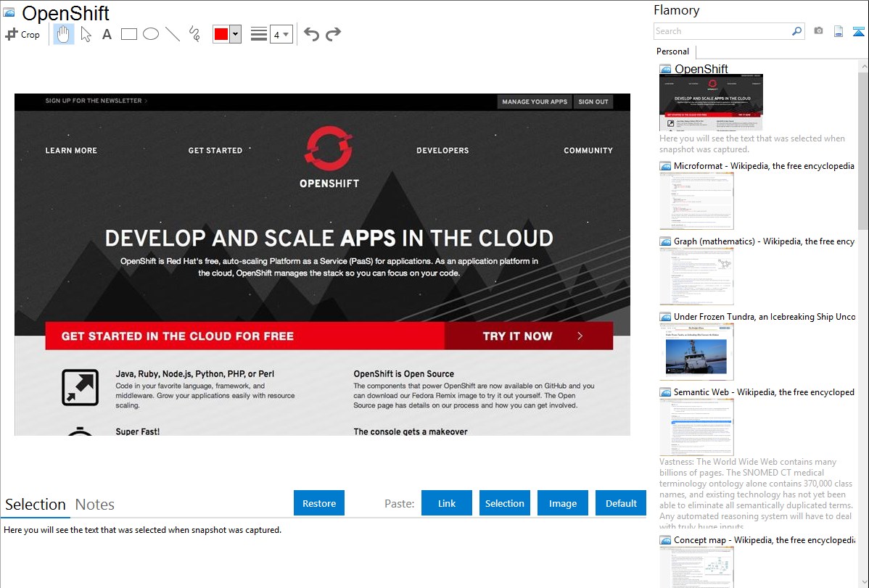Pick the rectangle drawing tool

129,34
